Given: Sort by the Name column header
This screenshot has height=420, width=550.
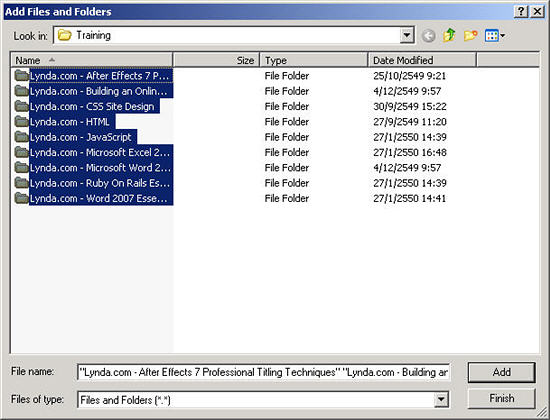Looking at the screenshot, I should point(92,60).
